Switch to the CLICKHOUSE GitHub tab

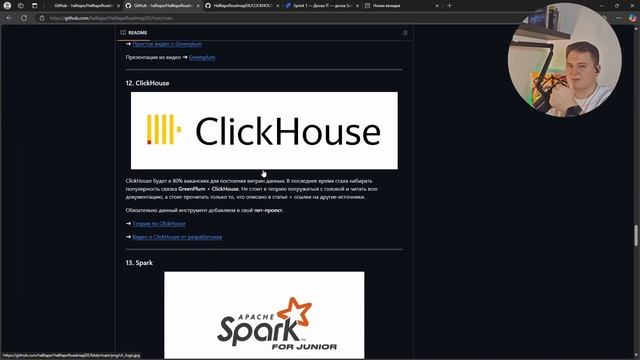pyautogui.click(x=242, y=6)
